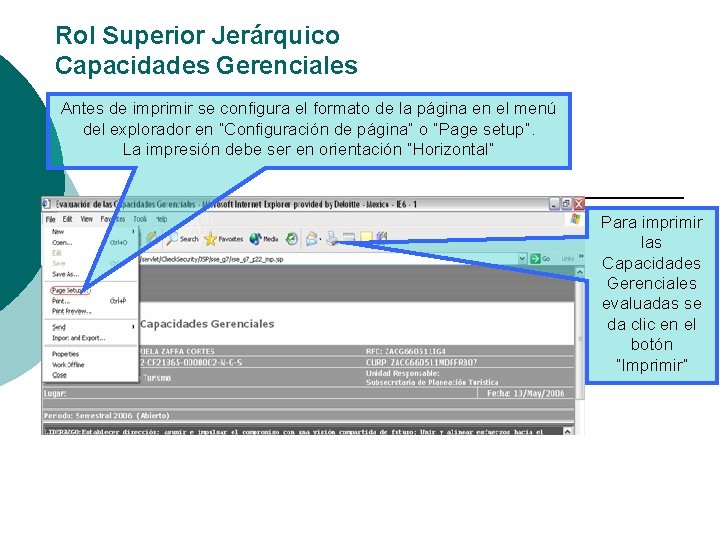Open the Edit menu in the menu bar
This screenshot has height=540, width=720.
pyautogui.click(x=68, y=219)
